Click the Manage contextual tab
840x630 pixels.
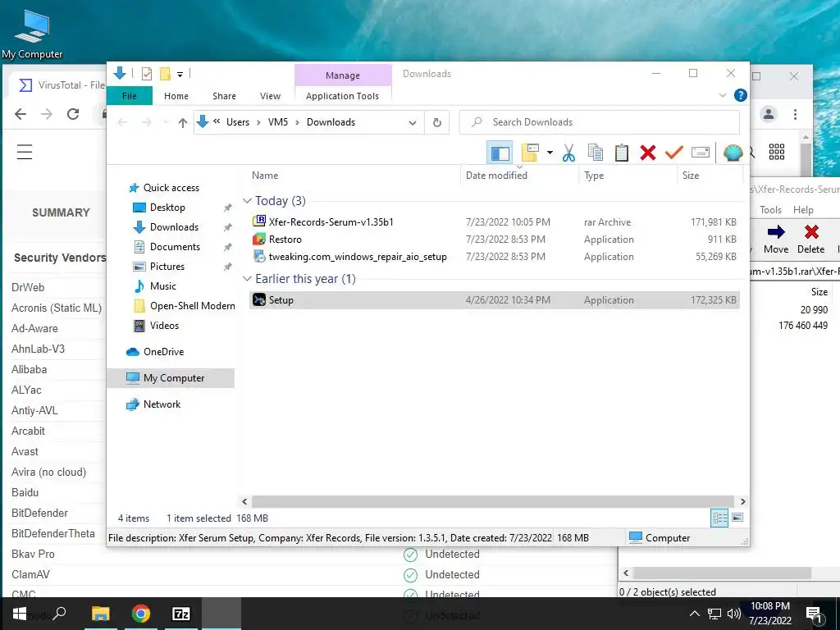click(x=343, y=75)
